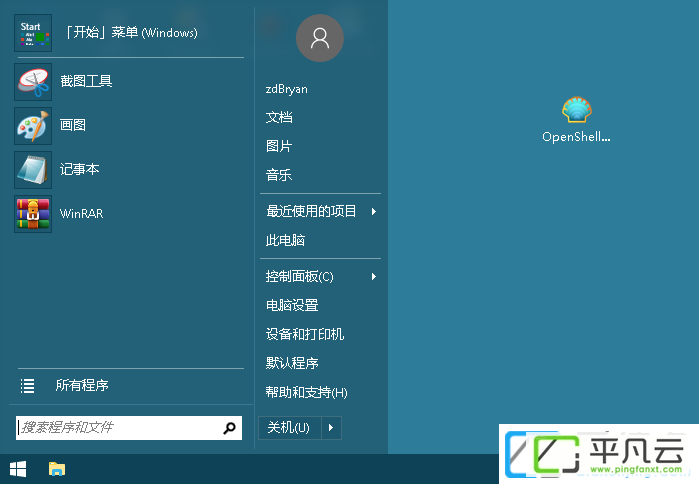Open the 记事本 notepad icon
The height and width of the screenshot is (484, 699).
(x=33, y=170)
